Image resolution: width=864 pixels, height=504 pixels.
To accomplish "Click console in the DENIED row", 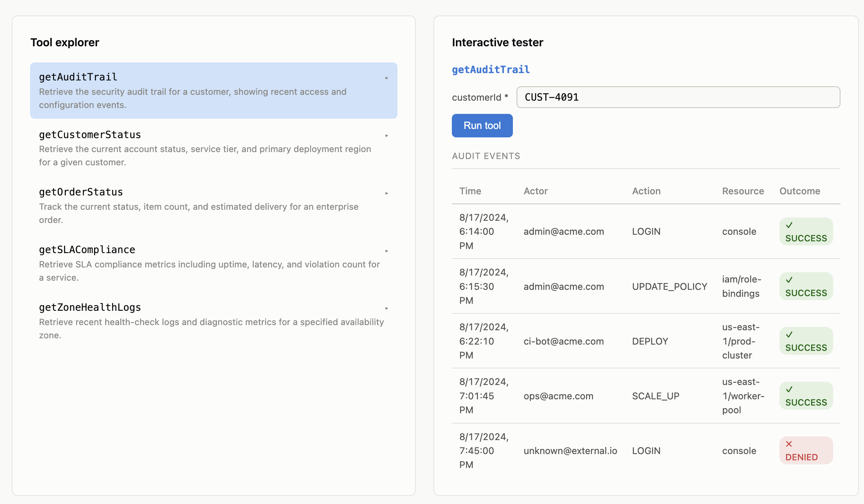I will tap(739, 451).
